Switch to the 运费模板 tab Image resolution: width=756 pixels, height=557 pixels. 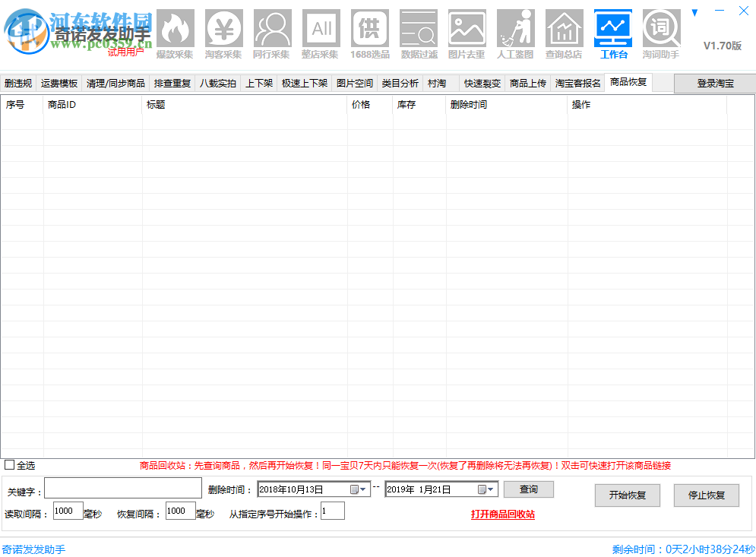(x=59, y=83)
